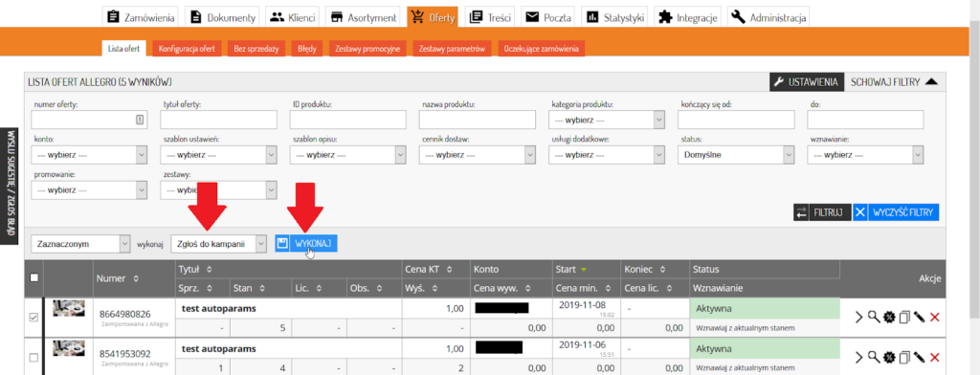This screenshot has height=375, width=980.
Task: Open konto filter dropdown
Action: point(89,154)
